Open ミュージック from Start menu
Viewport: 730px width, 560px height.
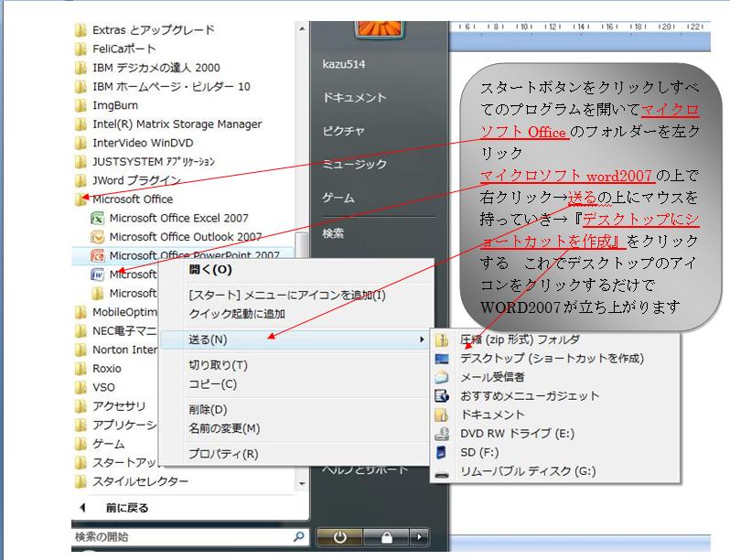[x=354, y=164]
